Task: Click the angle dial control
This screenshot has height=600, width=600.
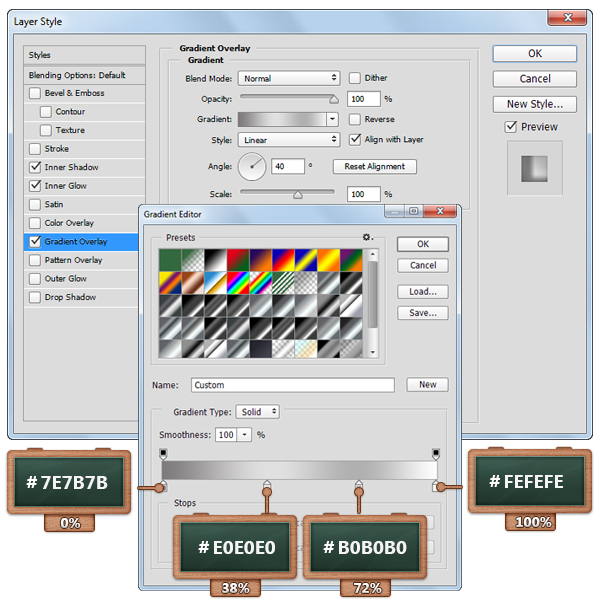Action: pos(252,166)
